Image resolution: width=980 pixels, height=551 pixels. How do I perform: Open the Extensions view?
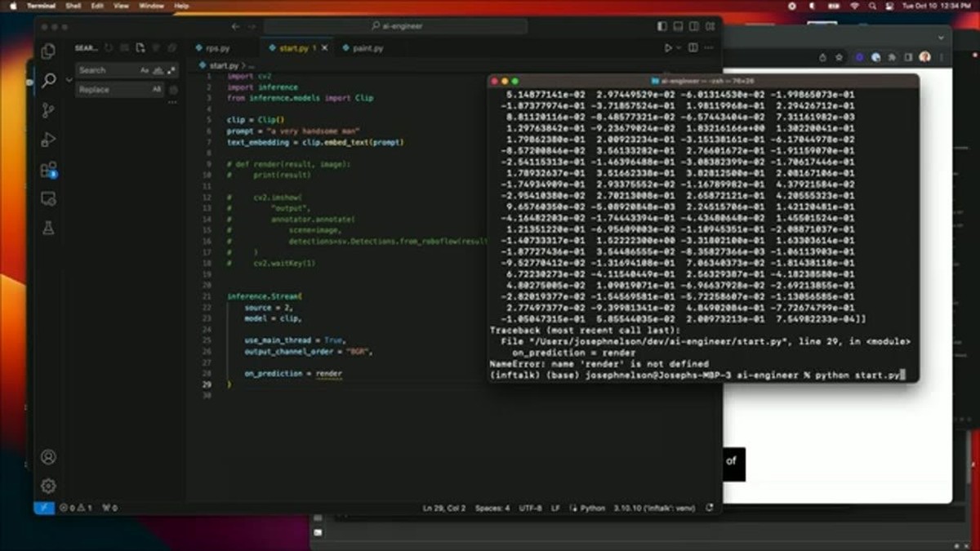point(48,170)
